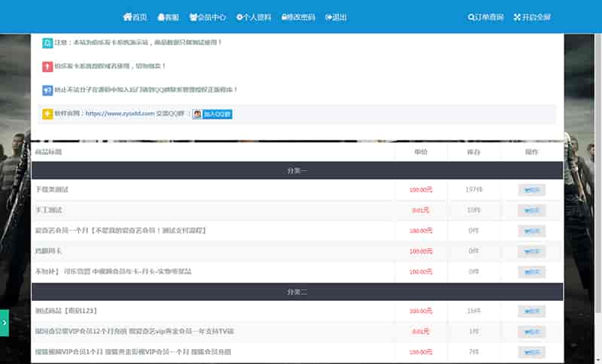
Task: Click the yellow icon on official-site line
Action: pyautogui.click(x=47, y=114)
